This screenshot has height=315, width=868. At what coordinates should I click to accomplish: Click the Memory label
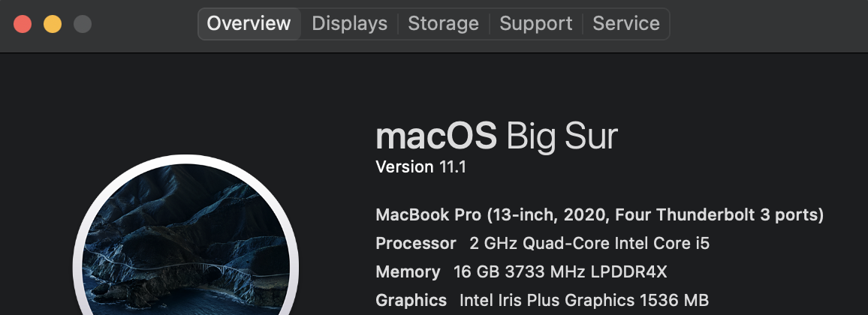click(408, 272)
